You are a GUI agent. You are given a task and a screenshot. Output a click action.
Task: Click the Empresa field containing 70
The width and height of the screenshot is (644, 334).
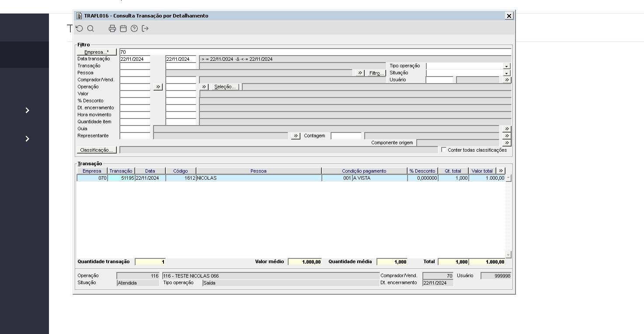point(315,52)
